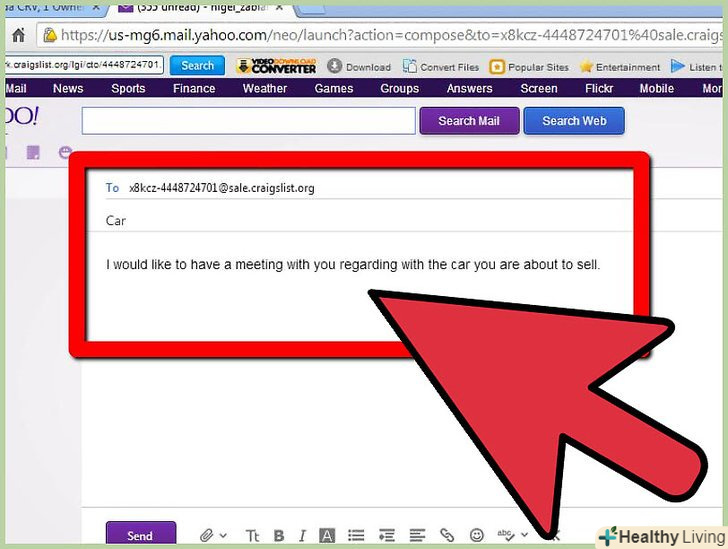Click the paperclip attach icon
Image resolution: width=728 pixels, height=549 pixels.
pyautogui.click(x=207, y=536)
